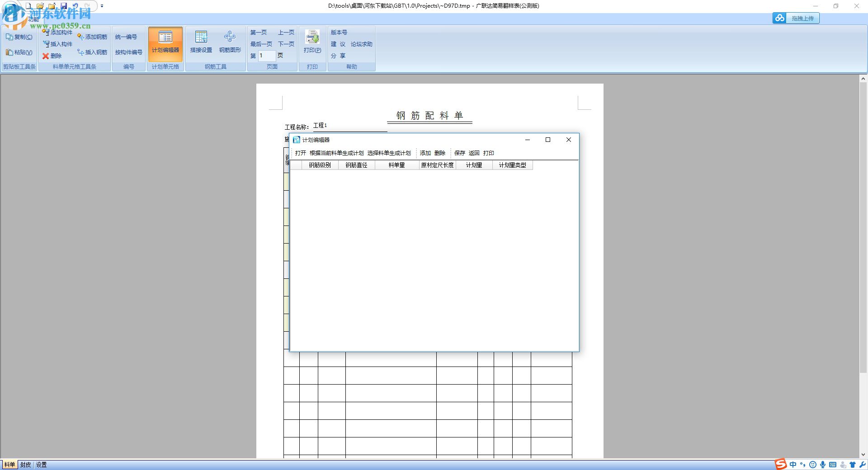Open the 计划编辑器 plan editor tool
Image resolution: width=868 pixels, height=470 pixels.
point(165,44)
